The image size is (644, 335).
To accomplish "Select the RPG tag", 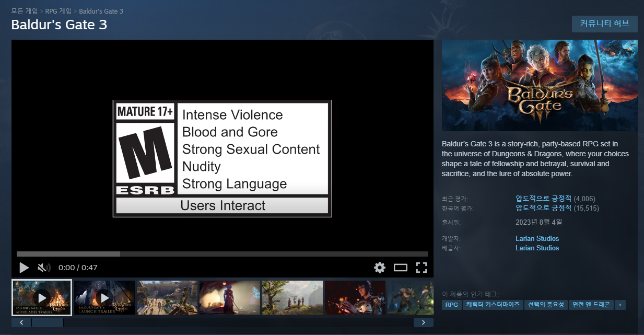I will point(452,305).
